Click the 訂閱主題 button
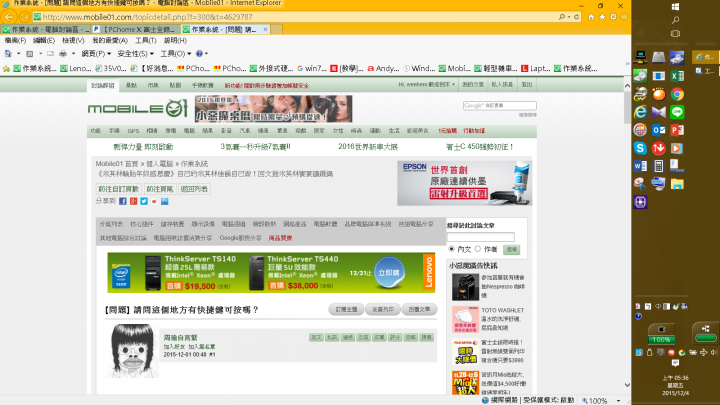The height and width of the screenshot is (405, 720). [x=346, y=309]
